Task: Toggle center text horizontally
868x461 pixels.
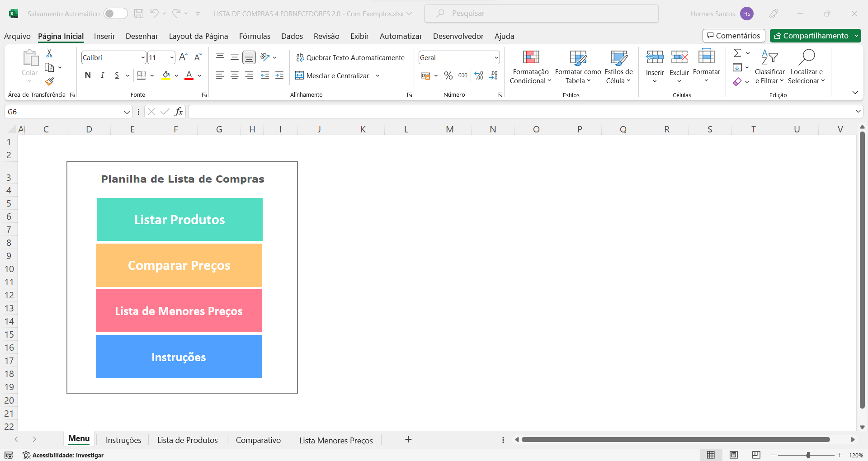Action: click(235, 75)
